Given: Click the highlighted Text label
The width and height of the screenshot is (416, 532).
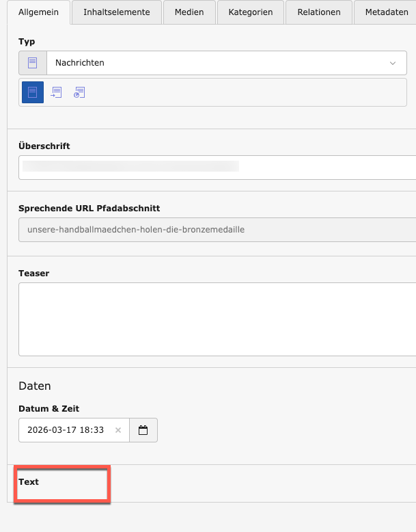Looking at the screenshot, I should [29, 482].
